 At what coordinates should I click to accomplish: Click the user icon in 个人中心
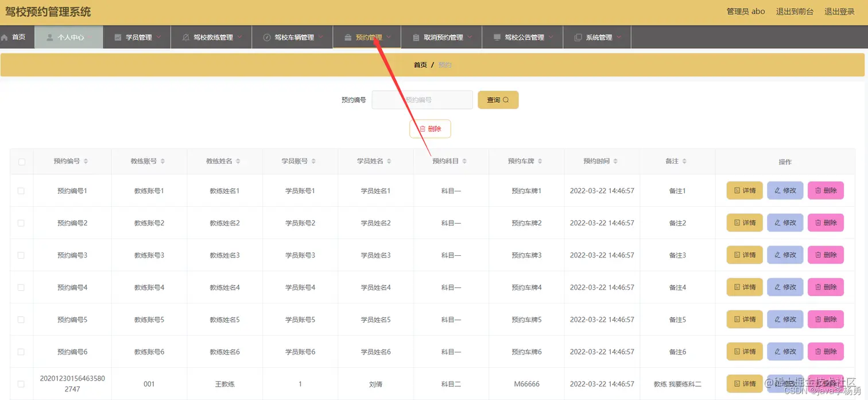tap(50, 37)
